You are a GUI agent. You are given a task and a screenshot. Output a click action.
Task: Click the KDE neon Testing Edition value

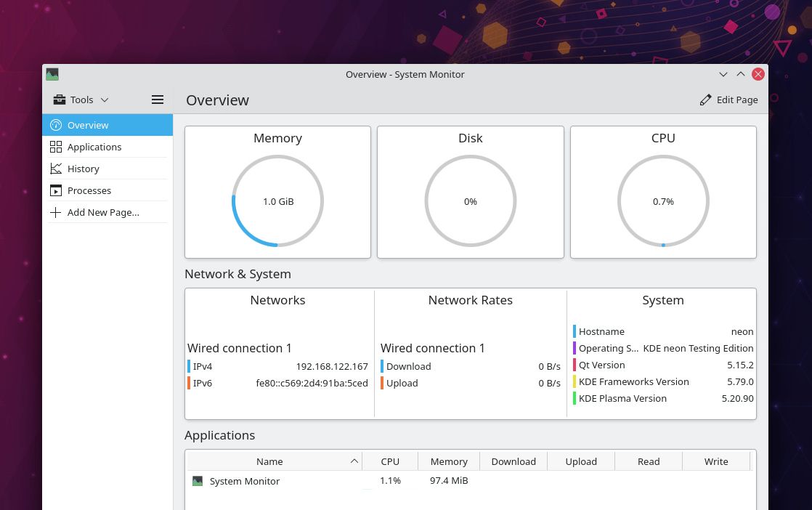coord(698,349)
